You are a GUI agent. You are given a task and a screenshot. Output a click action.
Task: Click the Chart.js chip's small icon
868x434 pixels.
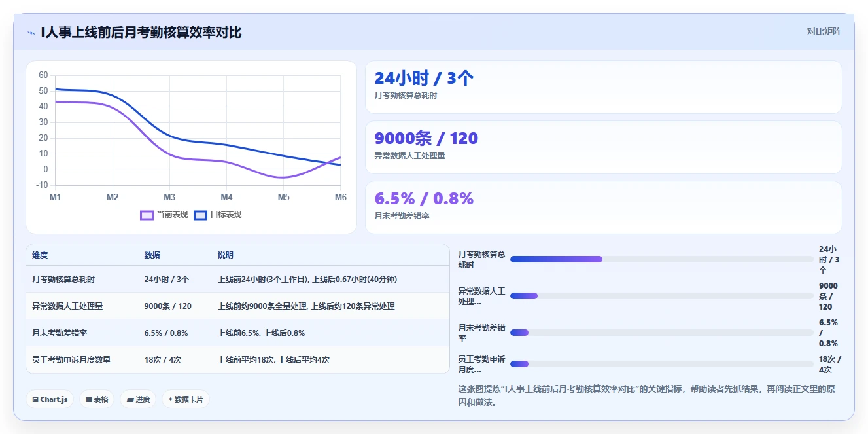(35, 399)
